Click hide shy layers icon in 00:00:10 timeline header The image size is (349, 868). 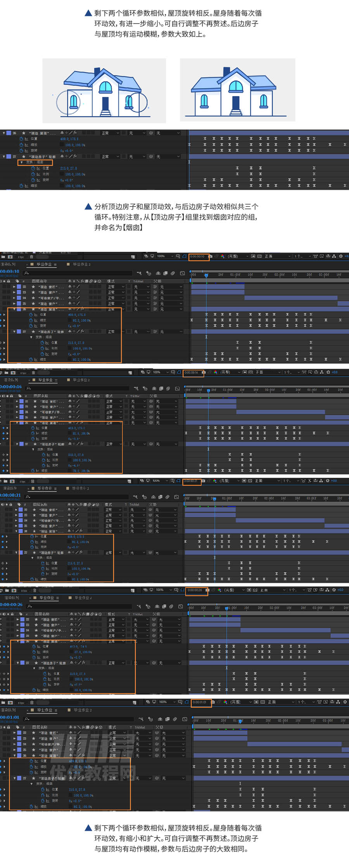tap(158, 273)
